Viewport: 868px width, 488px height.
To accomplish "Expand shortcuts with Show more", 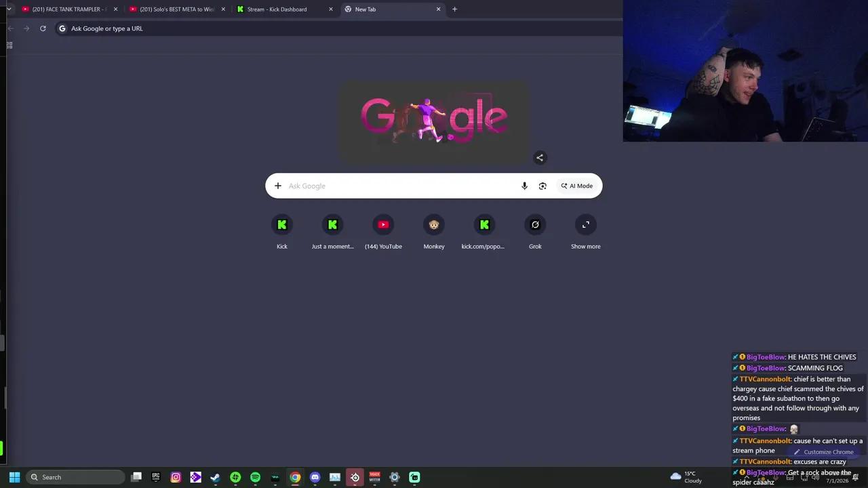I will pos(586,232).
